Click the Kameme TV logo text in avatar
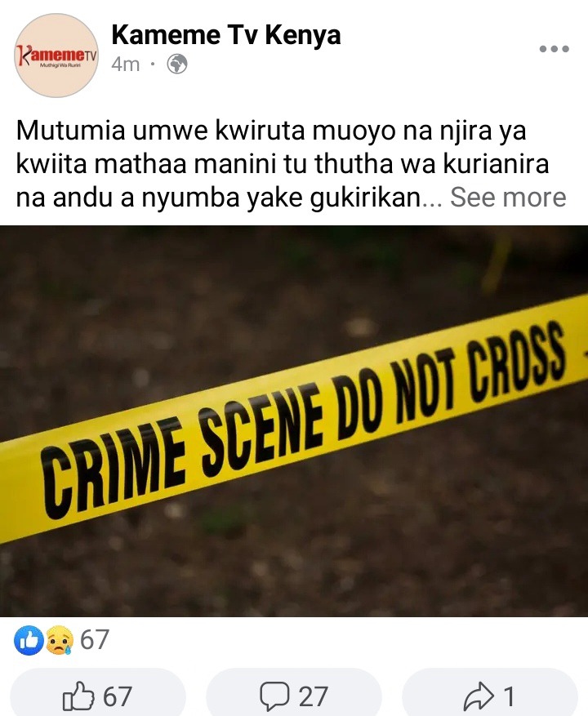The width and height of the screenshot is (588, 716). [56, 56]
